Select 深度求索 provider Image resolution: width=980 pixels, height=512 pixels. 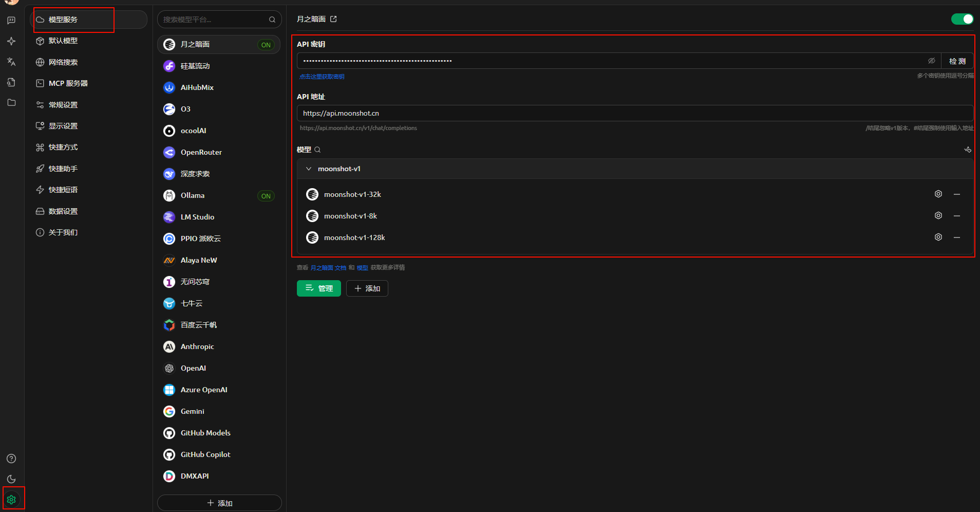pyautogui.click(x=219, y=174)
